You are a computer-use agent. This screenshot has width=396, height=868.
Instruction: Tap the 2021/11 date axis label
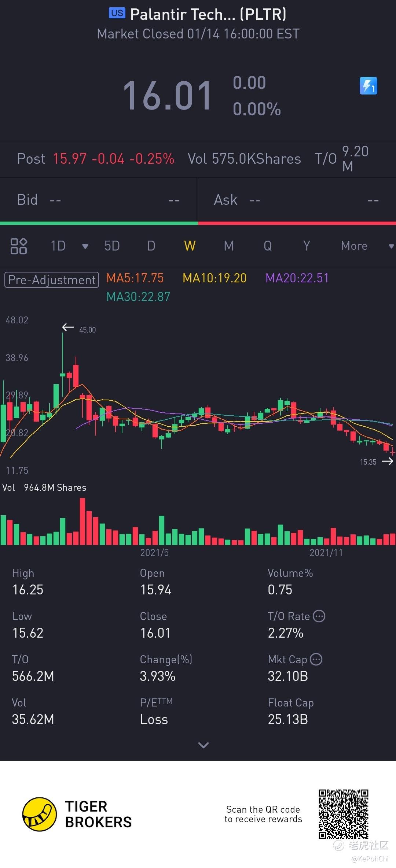pyautogui.click(x=326, y=553)
